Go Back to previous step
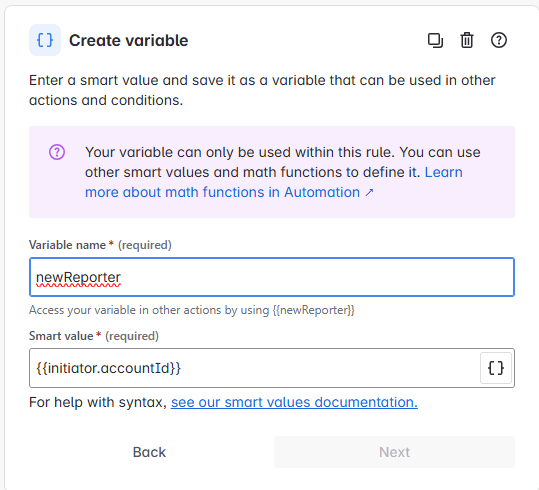This screenshot has width=539, height=490. (149, 452)
